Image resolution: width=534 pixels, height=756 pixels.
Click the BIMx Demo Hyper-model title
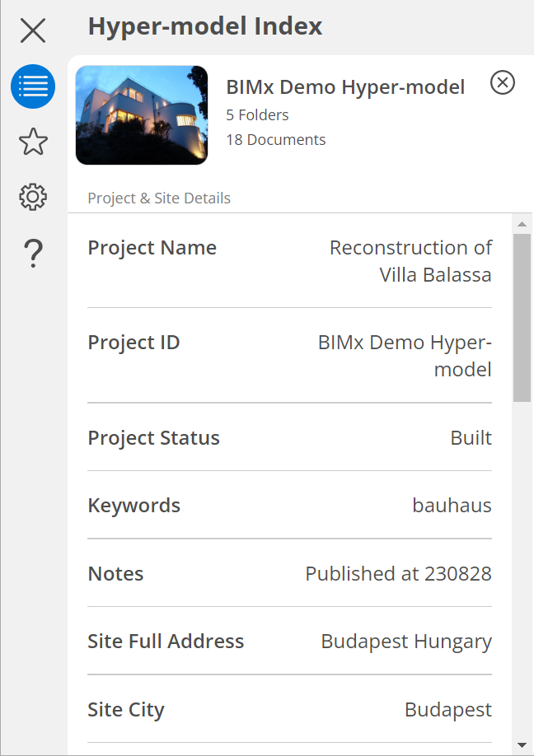click(345, 87)
